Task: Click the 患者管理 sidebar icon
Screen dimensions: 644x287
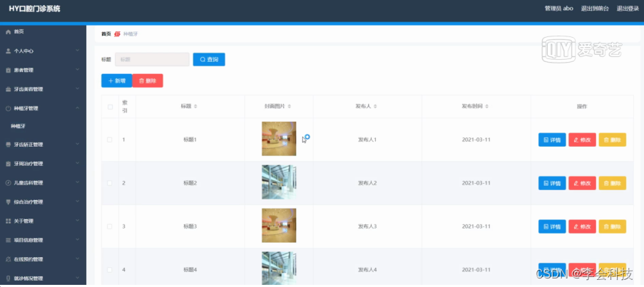Action: tap(9, 70)
